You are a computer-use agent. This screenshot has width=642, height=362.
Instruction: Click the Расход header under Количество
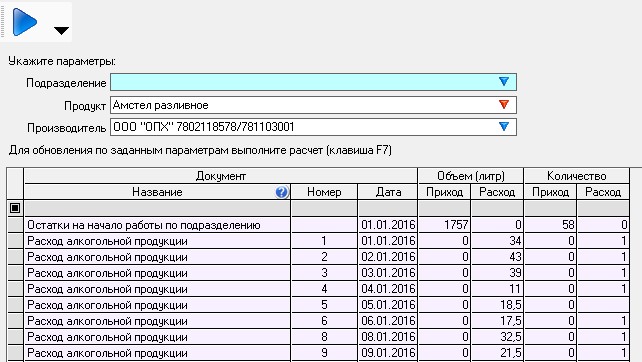[603, 192]
